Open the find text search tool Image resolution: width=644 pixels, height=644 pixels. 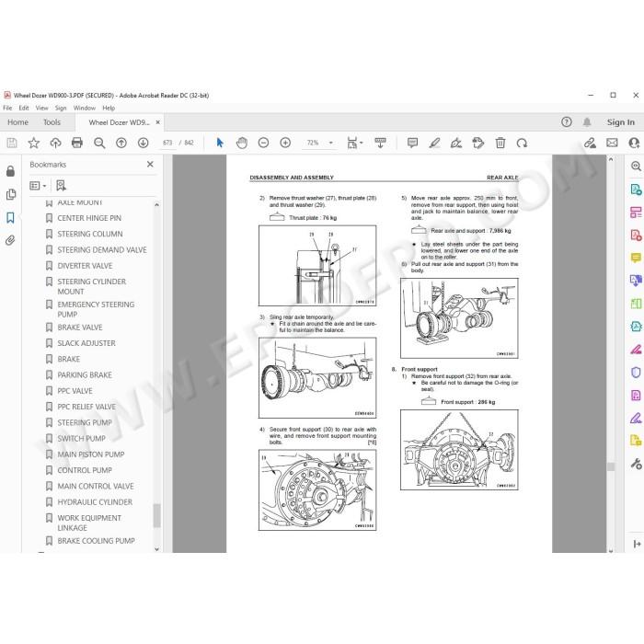point(99,143)
